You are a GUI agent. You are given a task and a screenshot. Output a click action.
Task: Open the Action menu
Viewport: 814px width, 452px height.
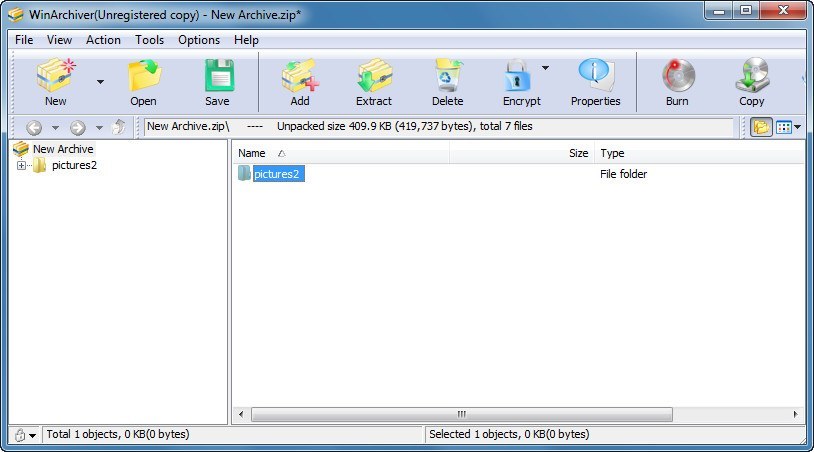coord(103,40)
